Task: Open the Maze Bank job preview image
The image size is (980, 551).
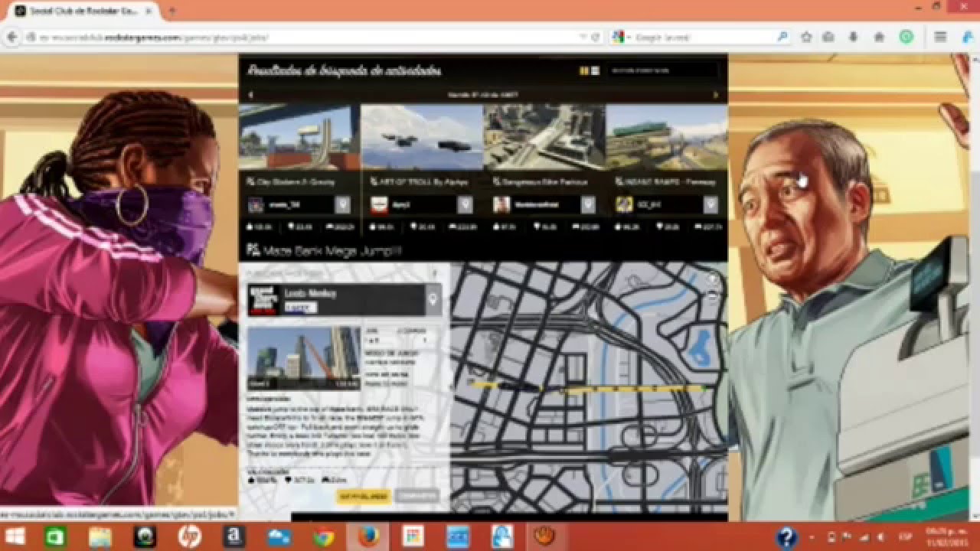Action: coord(304,358)
